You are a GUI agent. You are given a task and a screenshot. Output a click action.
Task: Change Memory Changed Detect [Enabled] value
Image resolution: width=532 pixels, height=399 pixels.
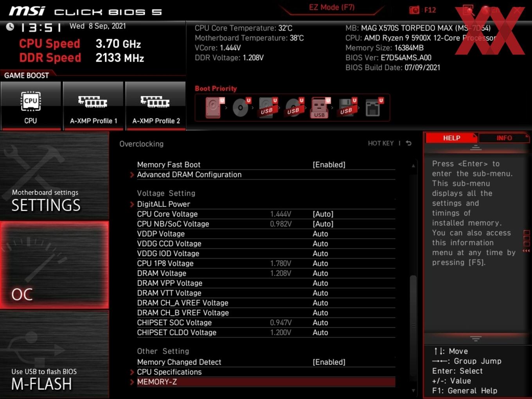329,362
